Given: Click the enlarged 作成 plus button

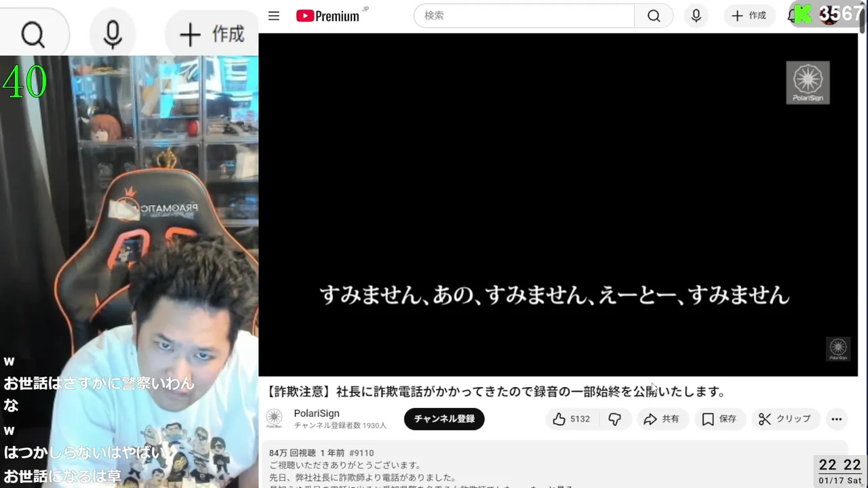Looking at the screenshot, I should [212, 34].
